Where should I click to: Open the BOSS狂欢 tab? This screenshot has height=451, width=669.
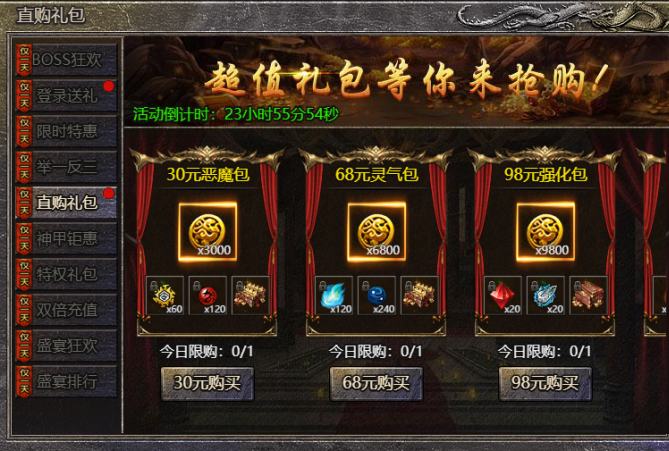66,60
